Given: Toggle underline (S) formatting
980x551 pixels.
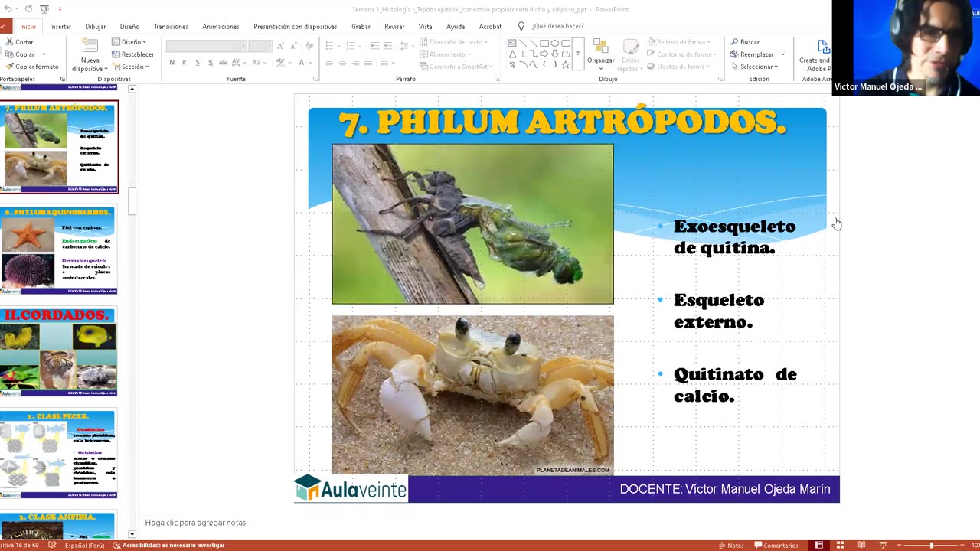Looking at the screenshot, I should [198, 63].
